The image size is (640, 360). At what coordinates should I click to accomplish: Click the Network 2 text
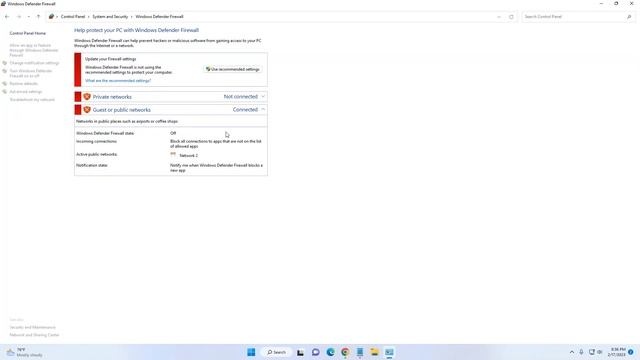pyautogui.click(x=189, y=156)
